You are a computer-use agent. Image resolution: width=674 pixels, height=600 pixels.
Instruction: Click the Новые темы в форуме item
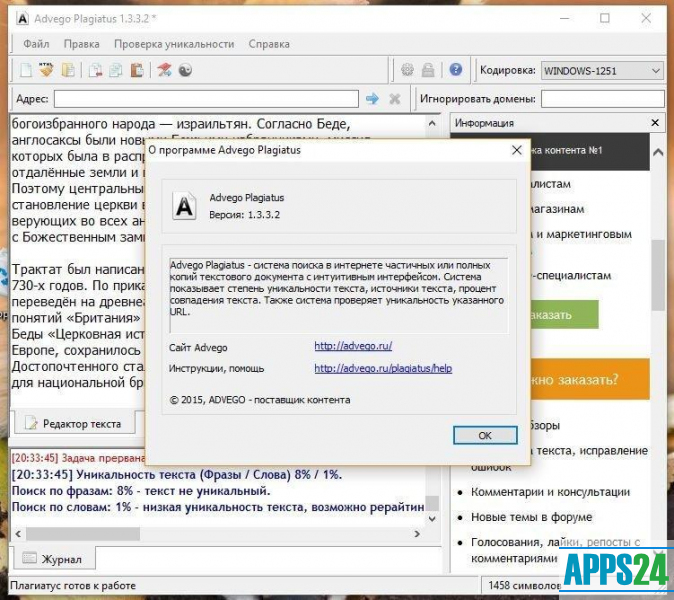(x=531, y=517)
